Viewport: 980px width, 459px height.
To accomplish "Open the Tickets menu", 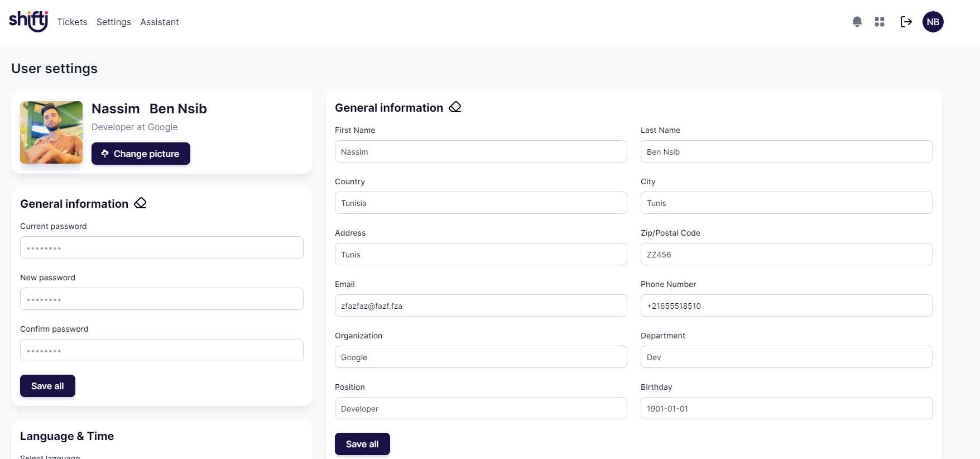I will [72, 22].
